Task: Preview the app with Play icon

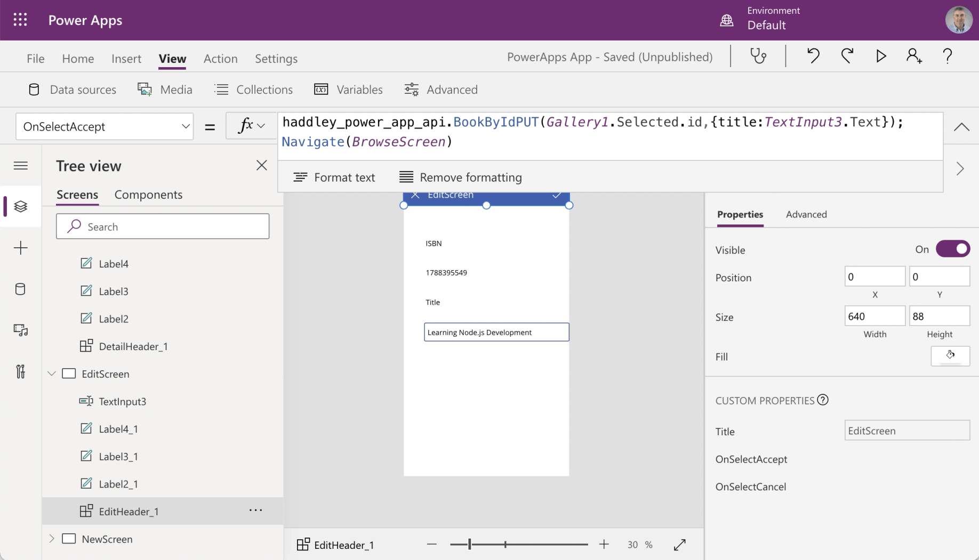Action: [881, 56]
